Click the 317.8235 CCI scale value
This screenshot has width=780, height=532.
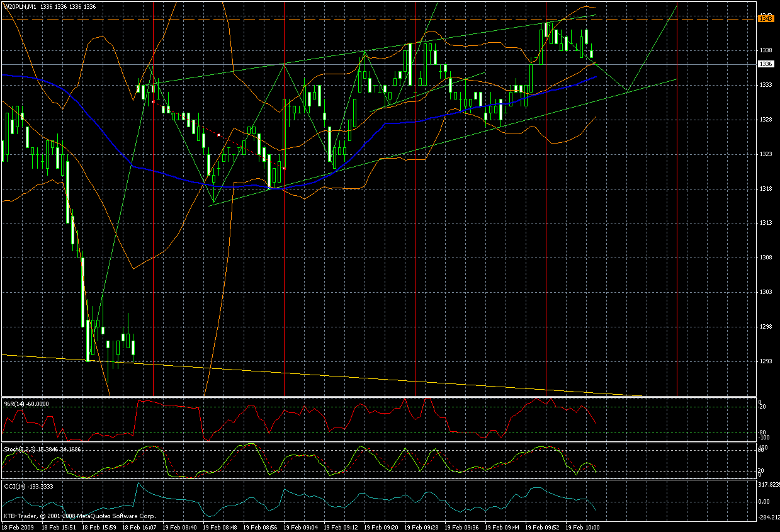pos(769,485)
